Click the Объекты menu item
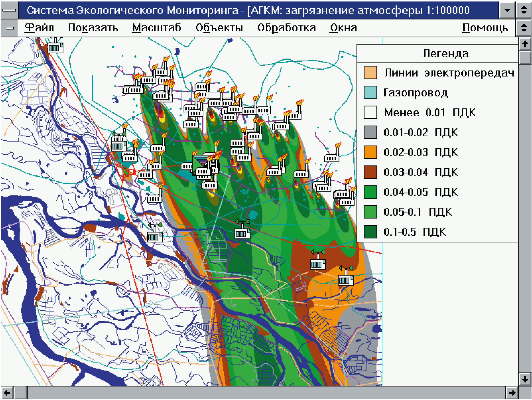The image size is (532, 400). (219, 28)
